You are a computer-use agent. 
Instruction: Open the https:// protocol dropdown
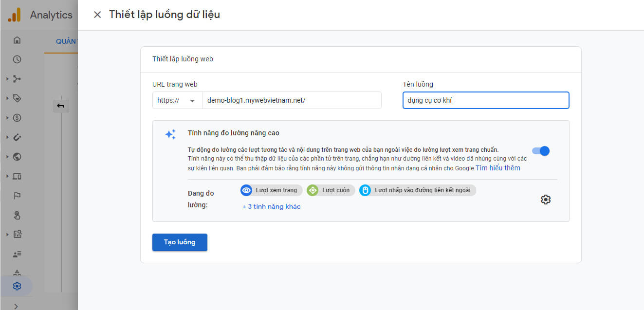176,100
